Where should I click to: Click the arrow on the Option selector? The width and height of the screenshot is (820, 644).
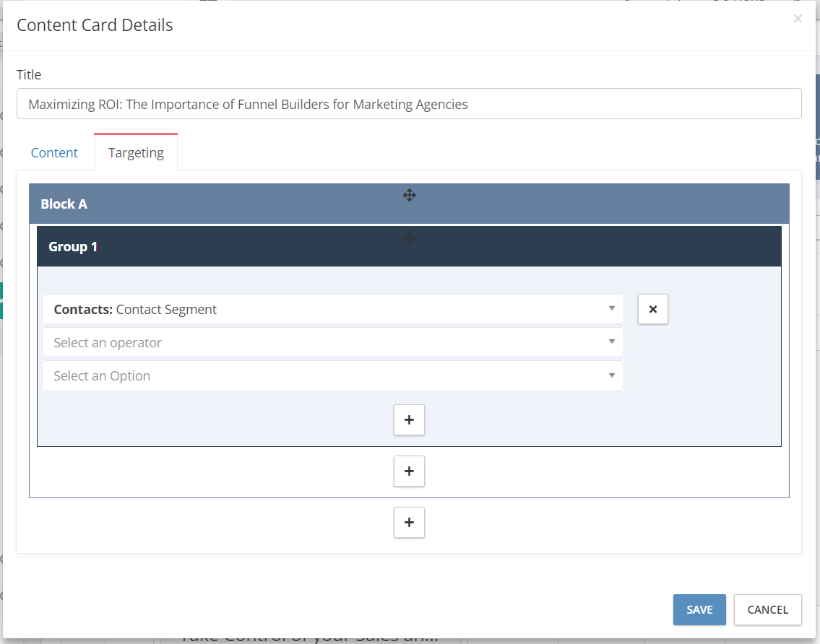click(611, 375)
